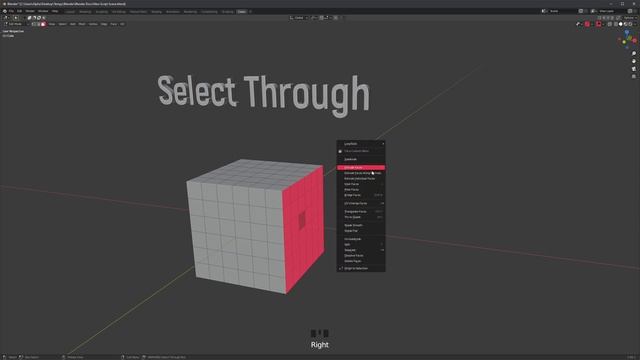The width and height of the screenshot is (640, 360).
Task: Switch to the Layout workspace tab
Action: click(x=70, y=11)
